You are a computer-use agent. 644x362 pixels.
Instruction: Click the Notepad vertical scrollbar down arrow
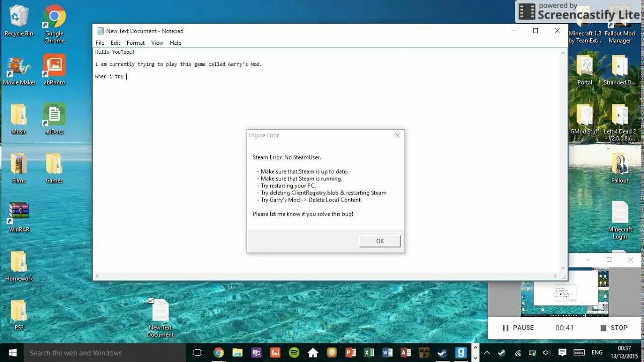[x=563, y=268]
